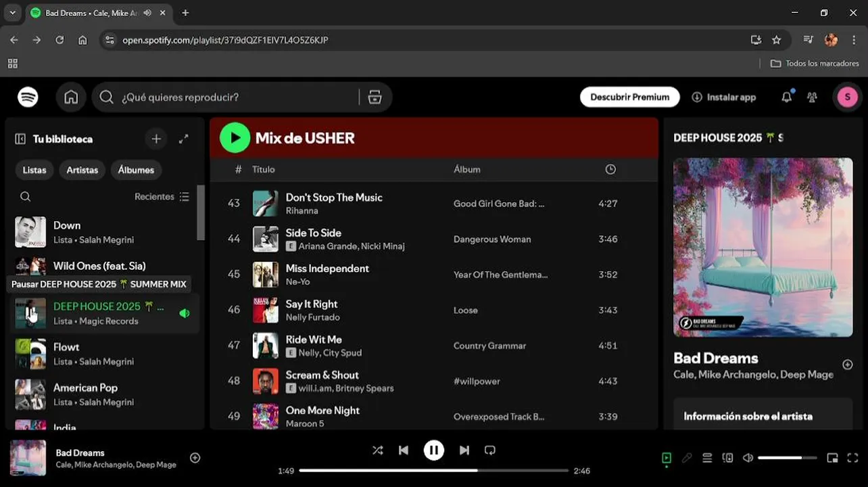Screen dimensions: 868x487
Task: Collapse Tu biblioteca sidebar icon
Action: (x=20, y=139)
